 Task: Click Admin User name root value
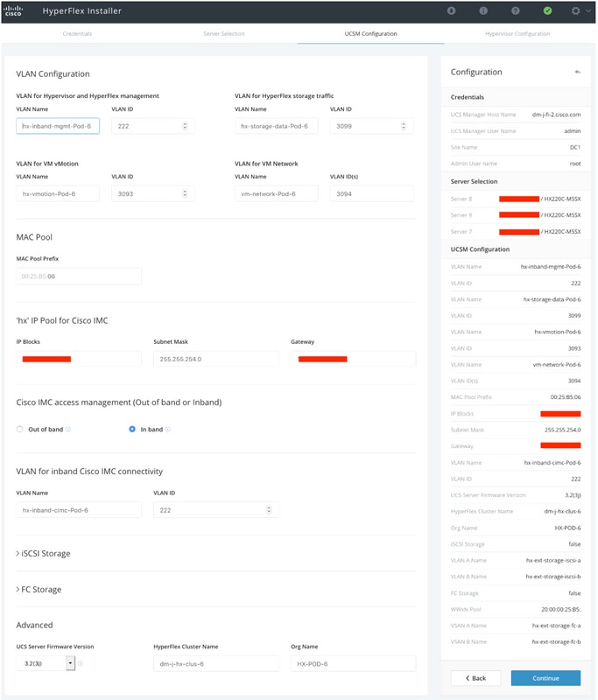pyautogui.click(x=575, y=164)
